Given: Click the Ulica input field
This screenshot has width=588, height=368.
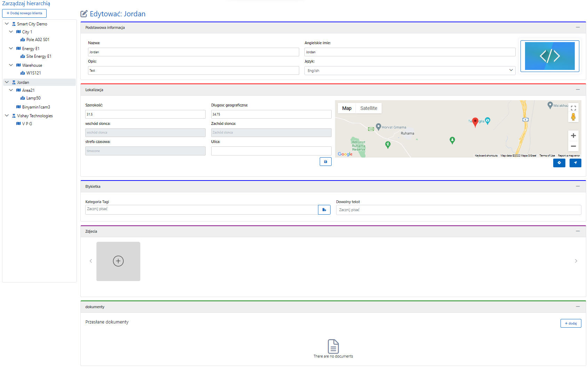Looking at the screenshot, I should pos(271,151).
